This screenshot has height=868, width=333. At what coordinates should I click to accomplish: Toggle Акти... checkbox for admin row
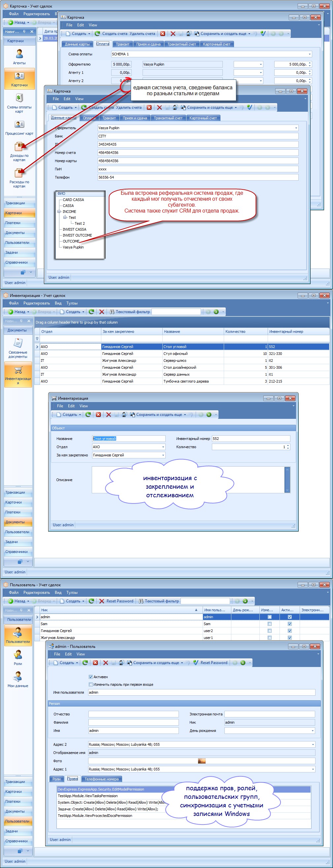(x=289, y=617)
